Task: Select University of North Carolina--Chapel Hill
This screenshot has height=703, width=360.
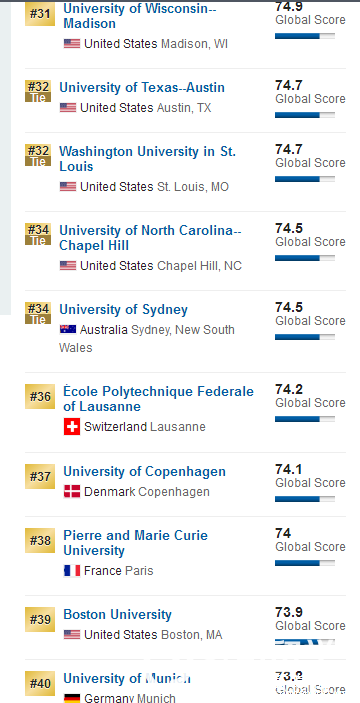Action: (x=150, y=238)
